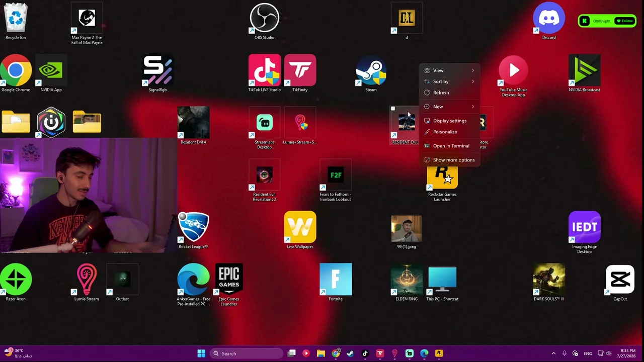The height and width of the screenshot is (362, 644).
Task: Open Streamlabs Desktop shortcut
Action: pyautogui.click(x=265, y=128)
